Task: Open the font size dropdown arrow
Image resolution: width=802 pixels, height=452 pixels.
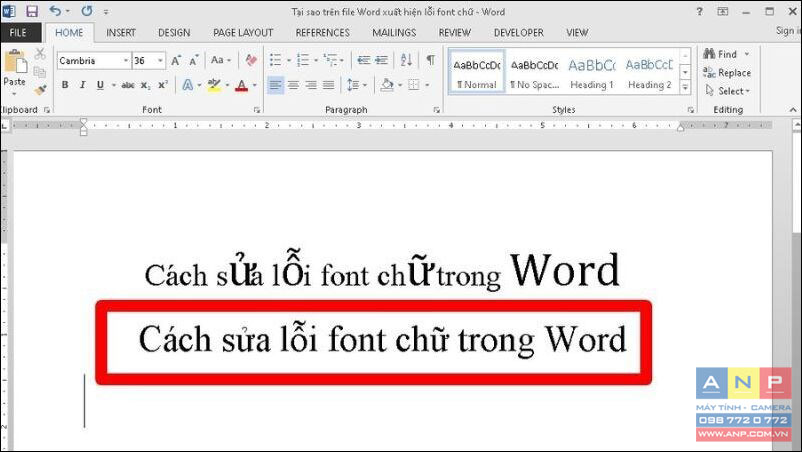Action: click(161, 61)
